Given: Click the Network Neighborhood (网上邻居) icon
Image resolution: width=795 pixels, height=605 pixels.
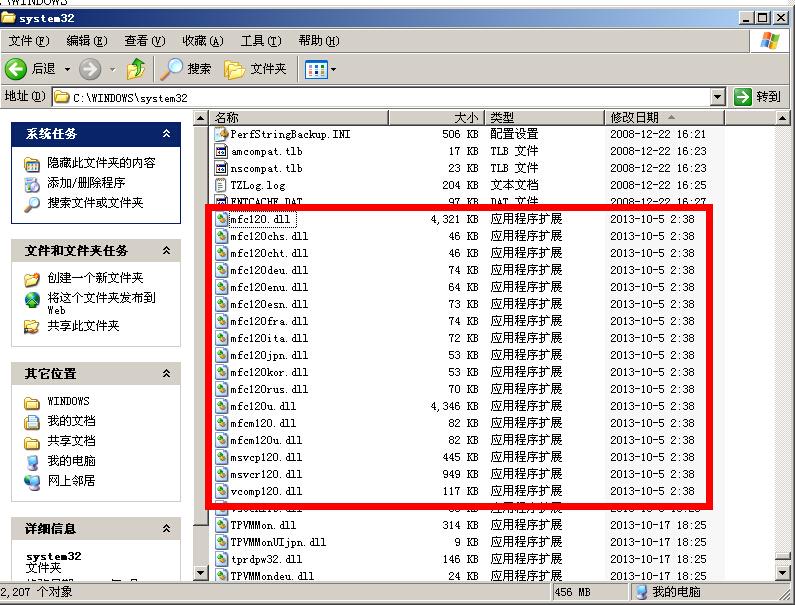Looking at the screenshot, I should click(x=32, y=482).
